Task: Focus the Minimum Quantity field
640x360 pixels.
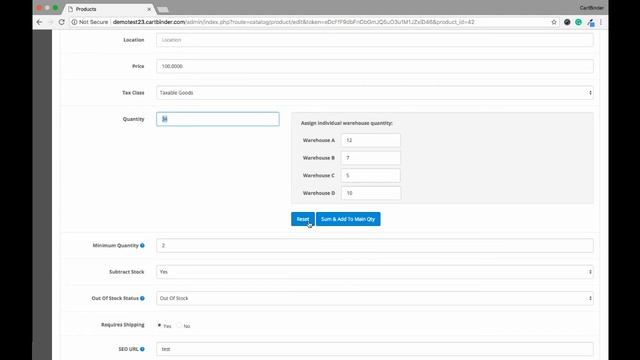Action: (375, 245)
